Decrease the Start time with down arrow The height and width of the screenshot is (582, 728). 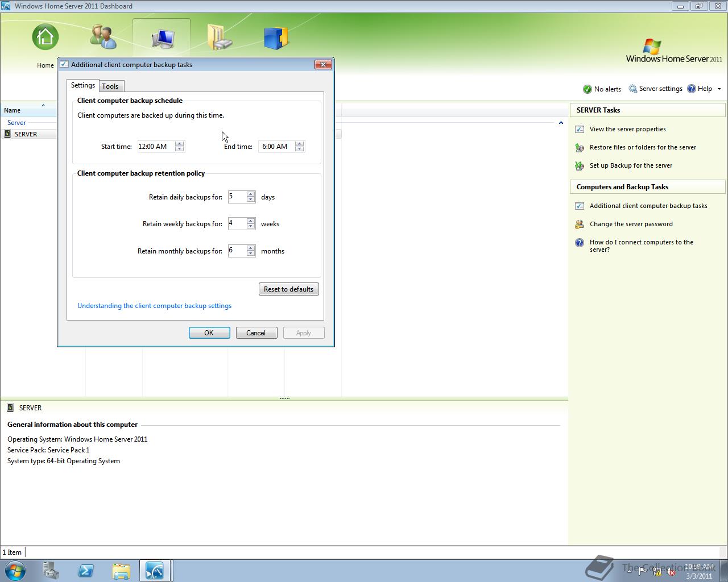[x=180, y=149]
